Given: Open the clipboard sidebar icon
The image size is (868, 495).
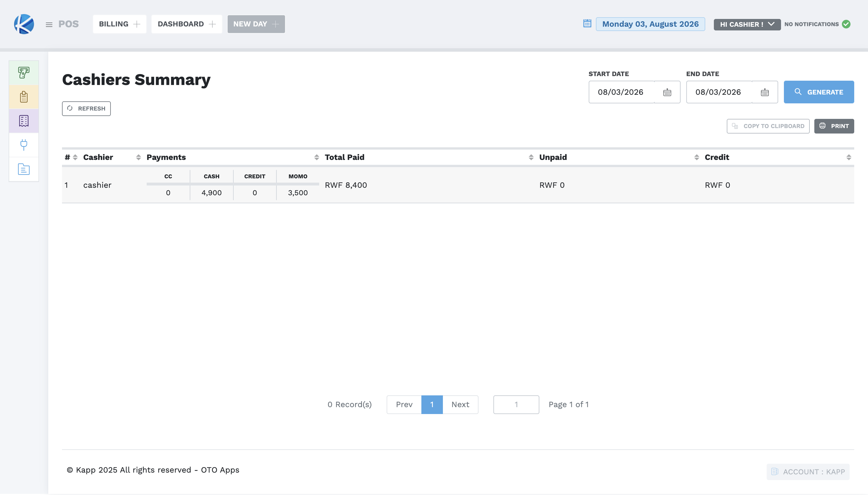Looking at the screenshot, I should (x=24, y=97).
